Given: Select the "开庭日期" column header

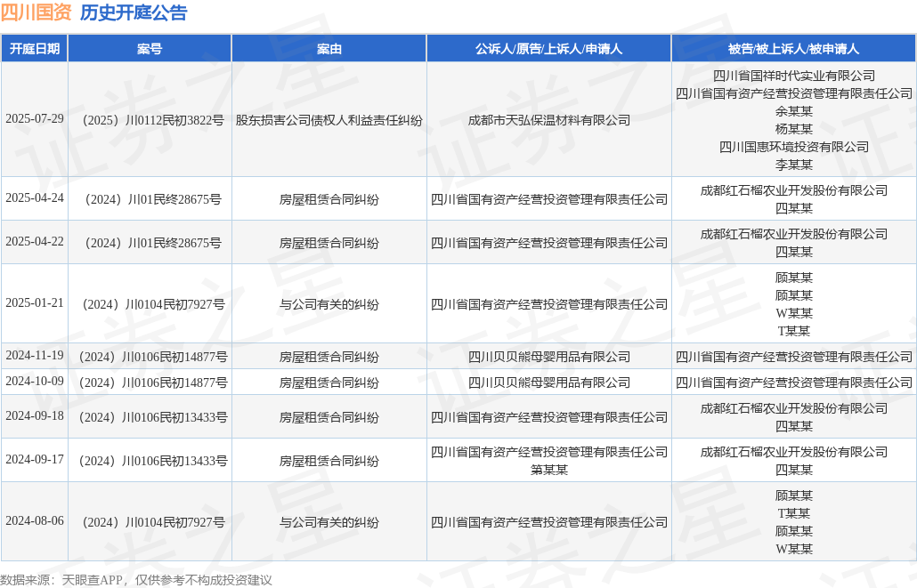Looking at the screenshot, I should pos(35,49).
